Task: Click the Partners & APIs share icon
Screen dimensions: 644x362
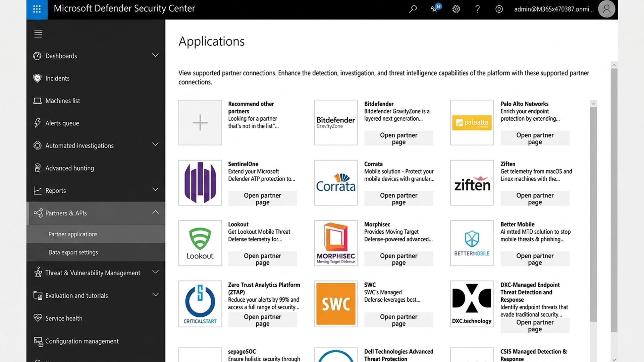Action: click(x=38, y=213)
